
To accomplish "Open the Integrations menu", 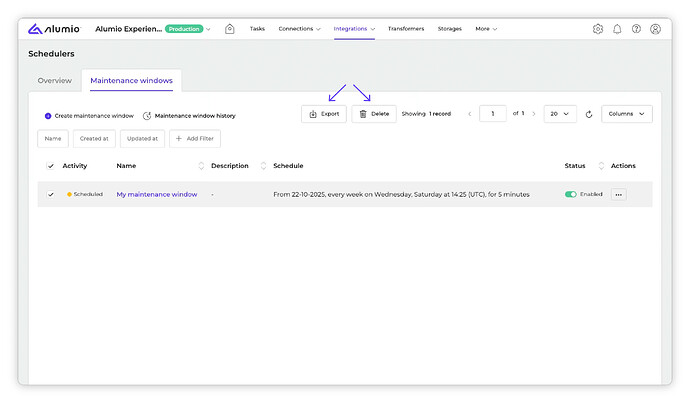I will tap(354, 29).
